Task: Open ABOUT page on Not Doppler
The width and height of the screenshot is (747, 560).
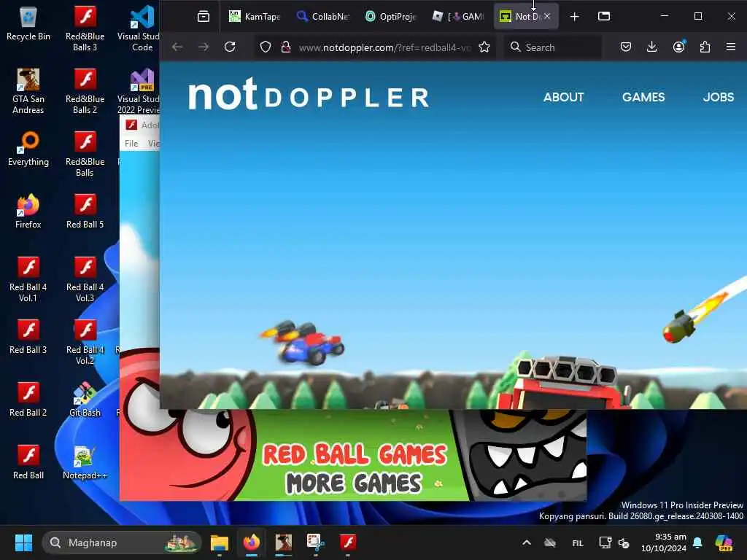Action: tap(564, 97)
